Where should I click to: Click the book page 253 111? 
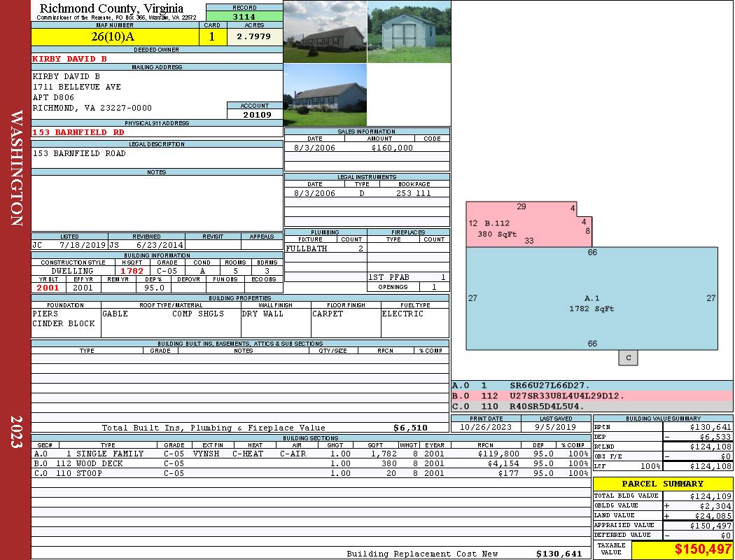[x=414, y=193]
